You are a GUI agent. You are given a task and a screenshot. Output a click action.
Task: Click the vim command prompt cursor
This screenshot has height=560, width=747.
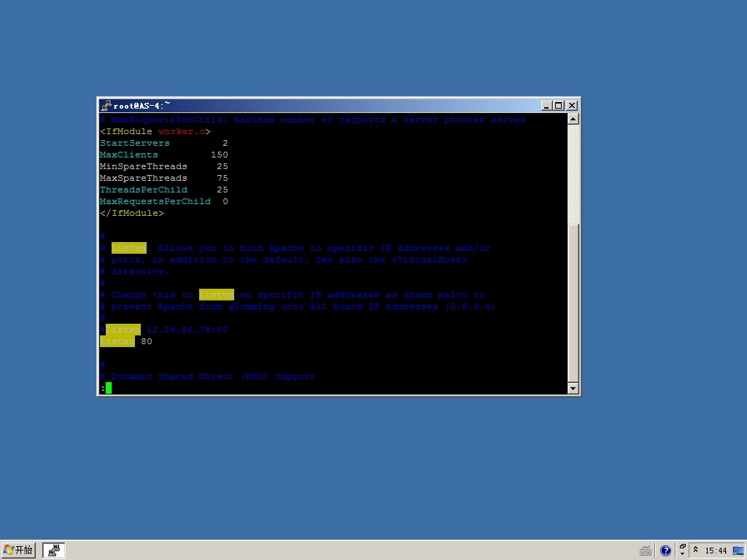point(109,388)
